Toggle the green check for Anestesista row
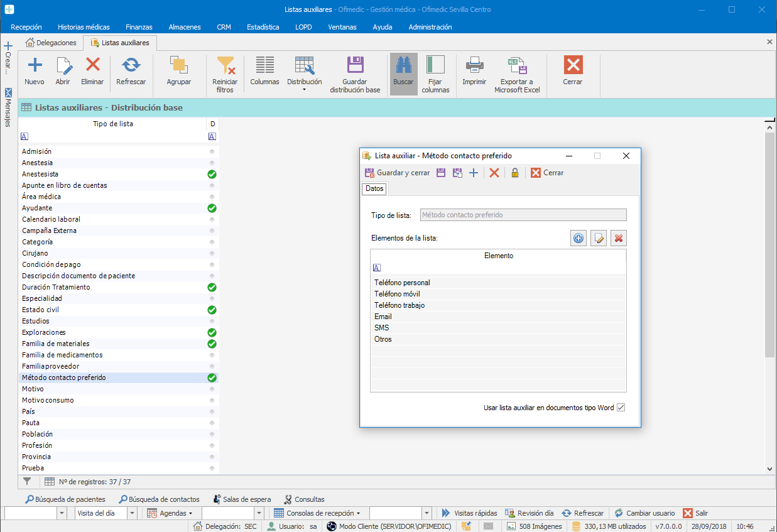Viewport: 777px width, 532px height. [212, 174]
